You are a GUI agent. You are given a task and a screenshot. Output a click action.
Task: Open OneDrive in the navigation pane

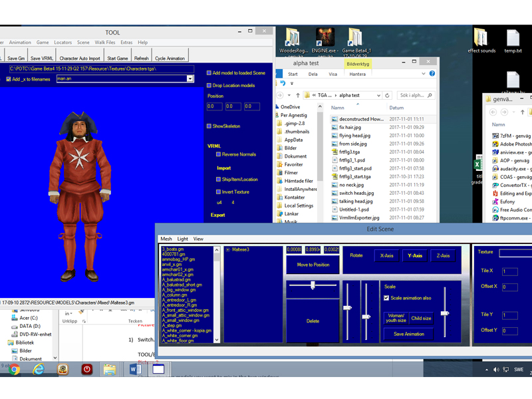[x=290, y=107]
